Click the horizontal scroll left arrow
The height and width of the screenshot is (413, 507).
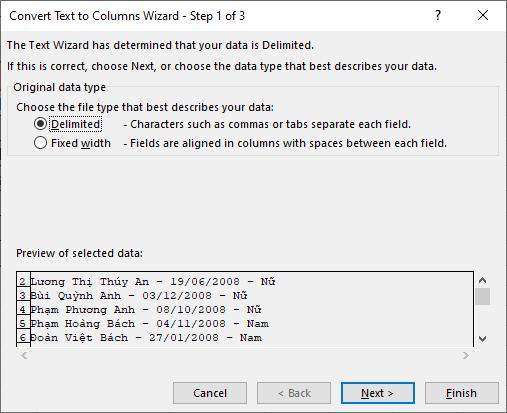click(x=24, y=356)
